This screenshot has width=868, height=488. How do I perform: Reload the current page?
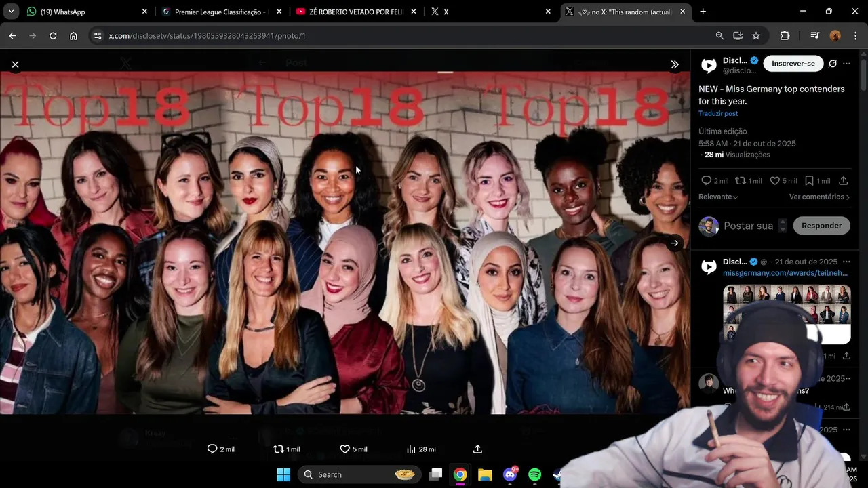tap(53, 35)
